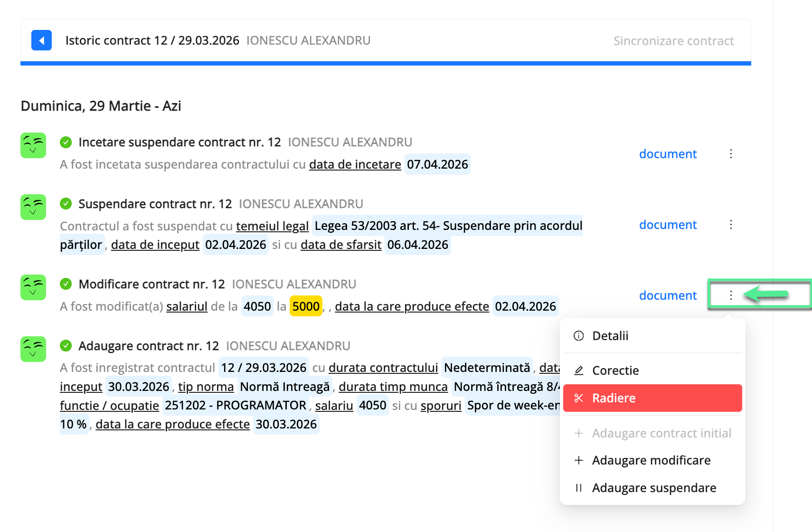Screen dimensions: 812x532
Task: Click the blue back arrow button
Action: (41, 40)
